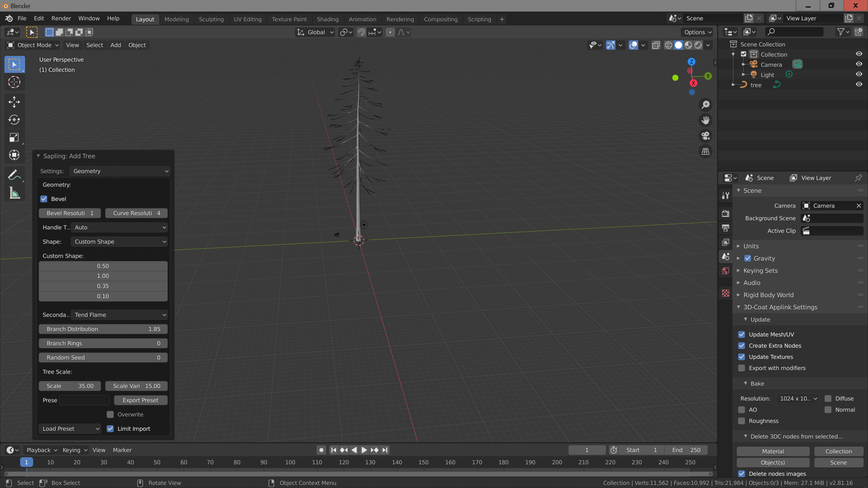Click the Export Preset button
Screen dimensions: 868x488
pyautogui.click(x=140, y=400)
